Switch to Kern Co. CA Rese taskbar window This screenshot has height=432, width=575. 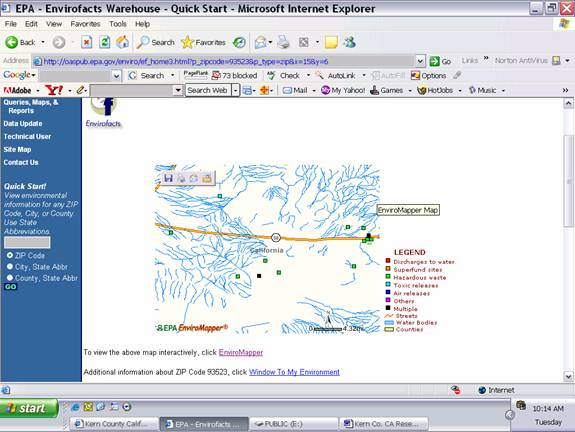(384, 424)
